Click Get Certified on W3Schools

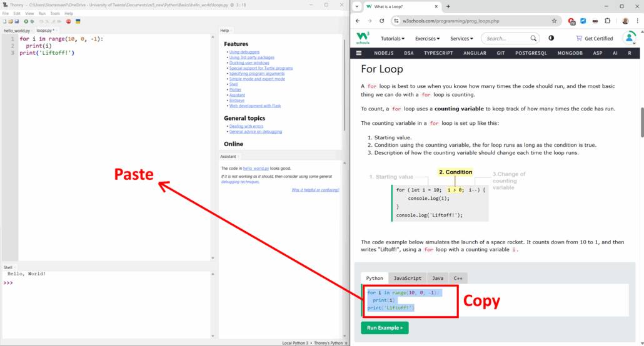pos(595,39)
